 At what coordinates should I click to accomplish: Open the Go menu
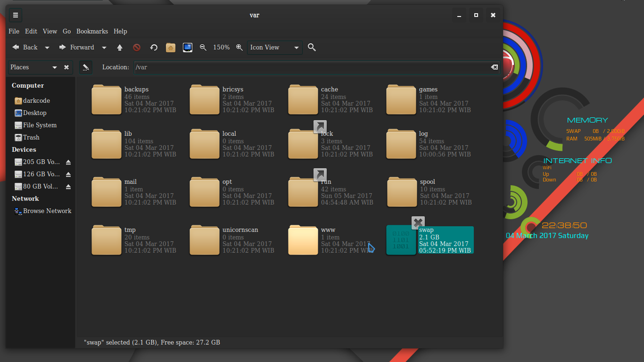[67, 31]
